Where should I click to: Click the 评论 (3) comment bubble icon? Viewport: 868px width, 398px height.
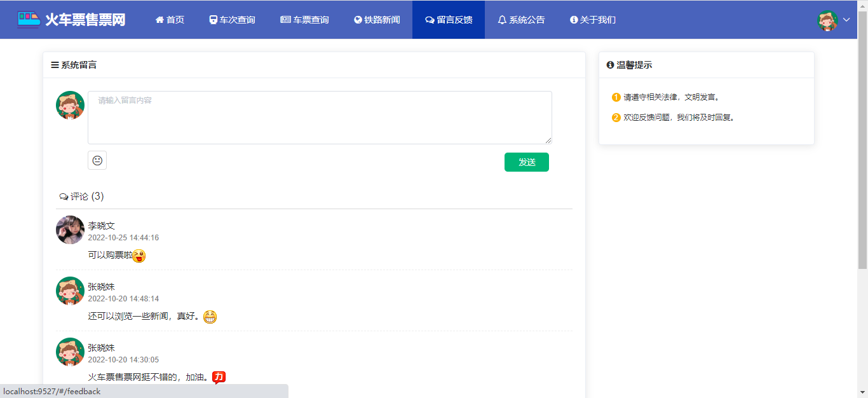[64, 197]
